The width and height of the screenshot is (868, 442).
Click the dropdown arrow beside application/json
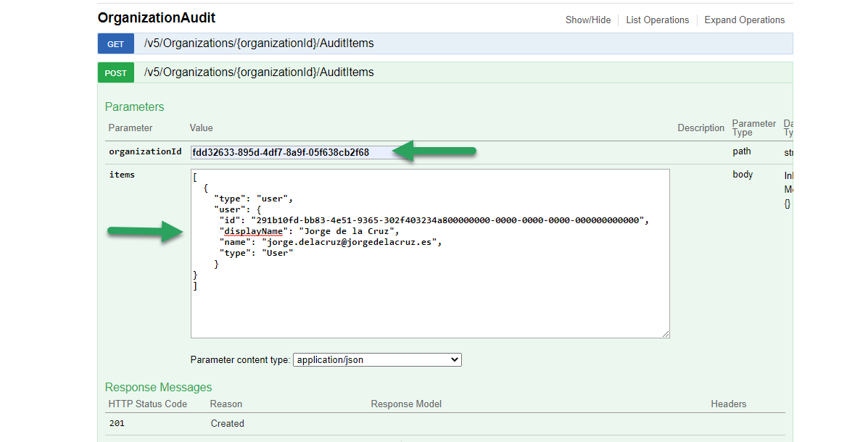pyautogui.click(x=455, y=359)
